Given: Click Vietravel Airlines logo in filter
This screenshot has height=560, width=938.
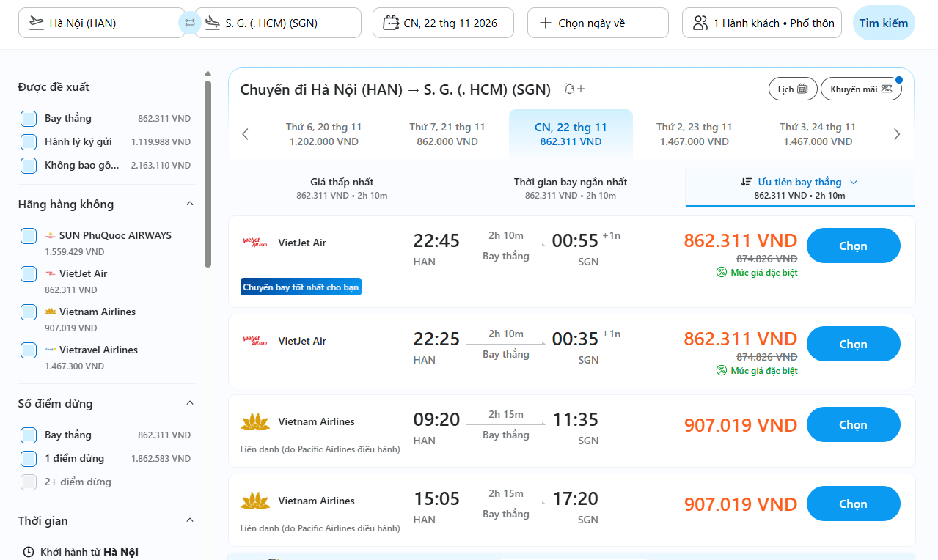Looking at the screenshot, I should click(x=51, y=350).
